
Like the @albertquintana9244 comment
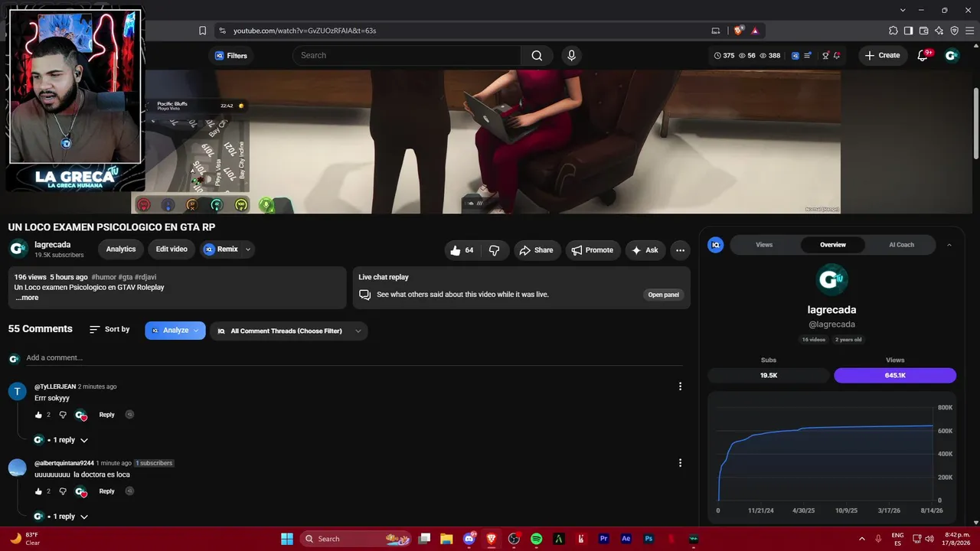pyautogui.click(x=38, y=491)
